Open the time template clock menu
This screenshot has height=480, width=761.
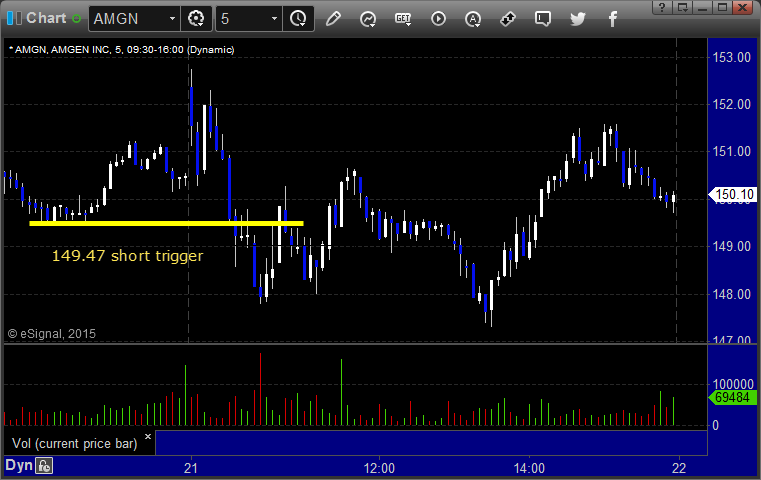[x=298, y=19]
